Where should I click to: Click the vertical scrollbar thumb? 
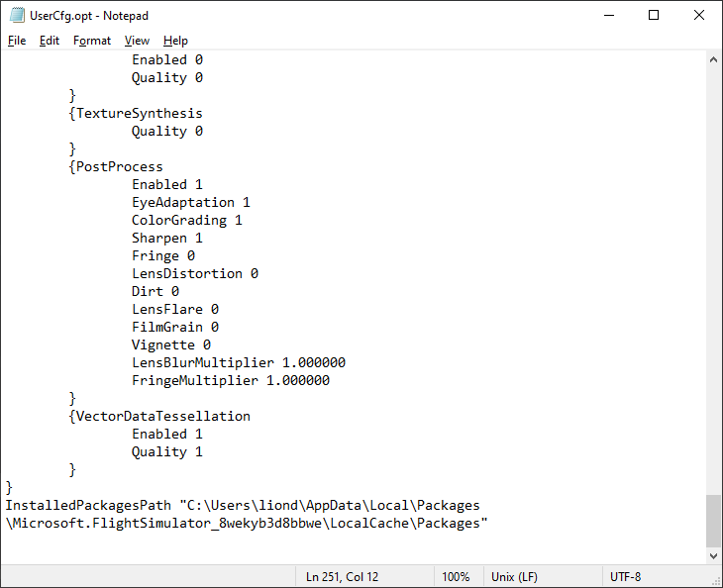coord(714,521)
